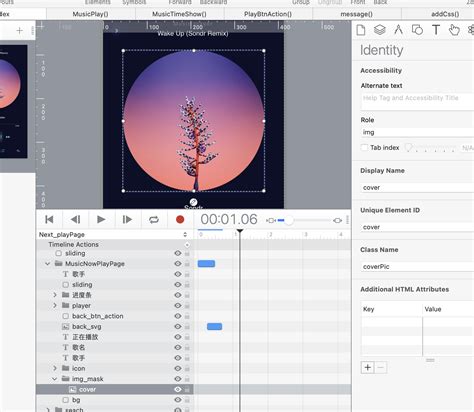The width and height of the screenshot is (474, 412).
Task: Switch to the addCss() tab
Action: pos(445,14)
